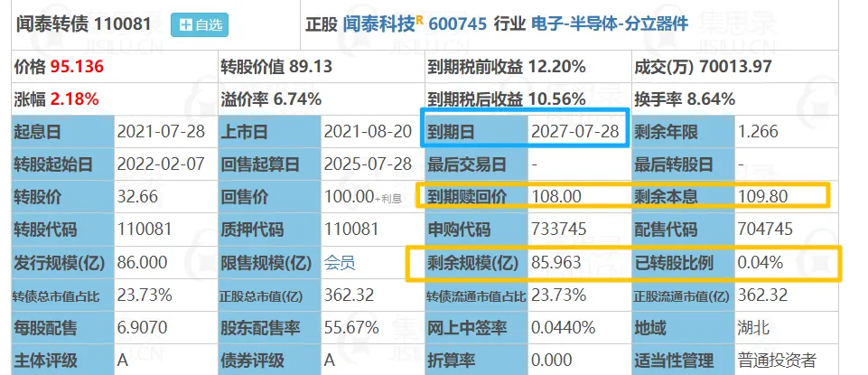Click 转股代码 value 110081
Screen dimensions: 868x375
tap(145, 230)
